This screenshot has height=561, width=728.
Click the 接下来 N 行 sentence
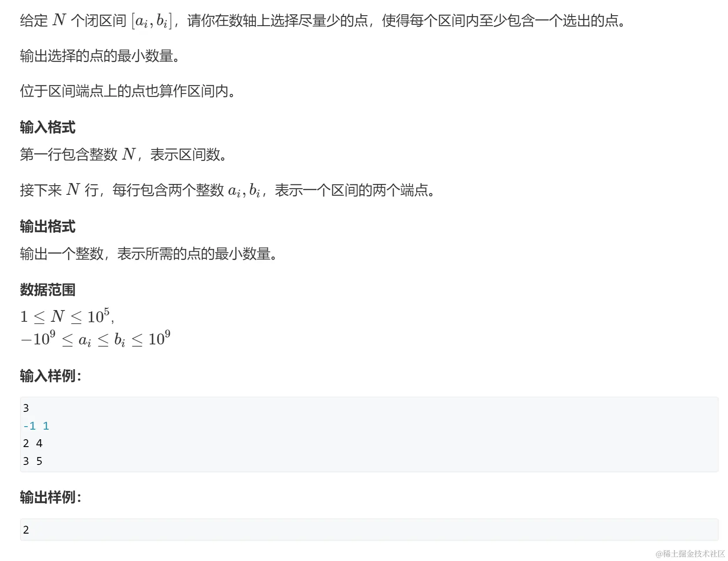tap(227, 190)
